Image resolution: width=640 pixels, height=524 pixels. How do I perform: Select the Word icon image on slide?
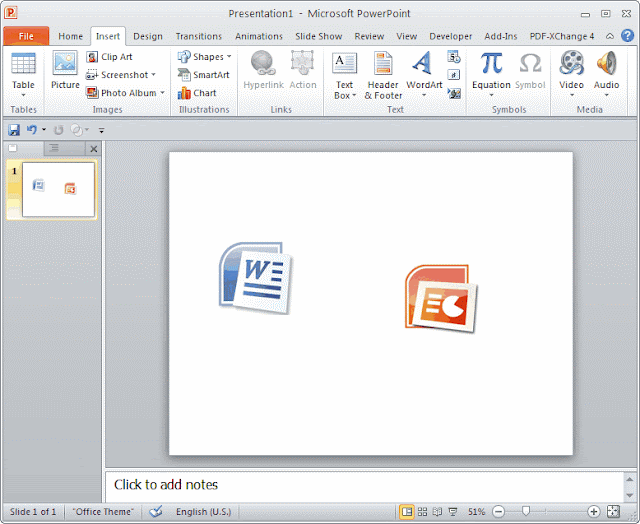tap(256, 278)
